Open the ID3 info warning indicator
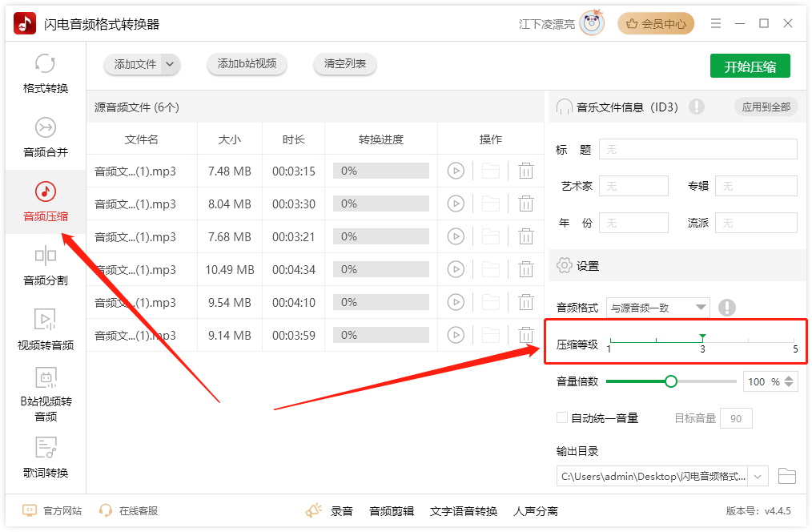 pos(697,106)
